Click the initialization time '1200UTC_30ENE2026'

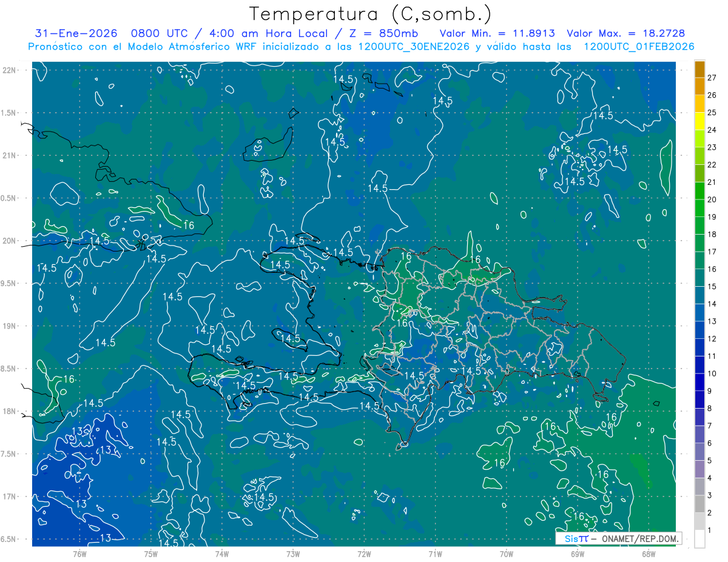coord(413,47)
